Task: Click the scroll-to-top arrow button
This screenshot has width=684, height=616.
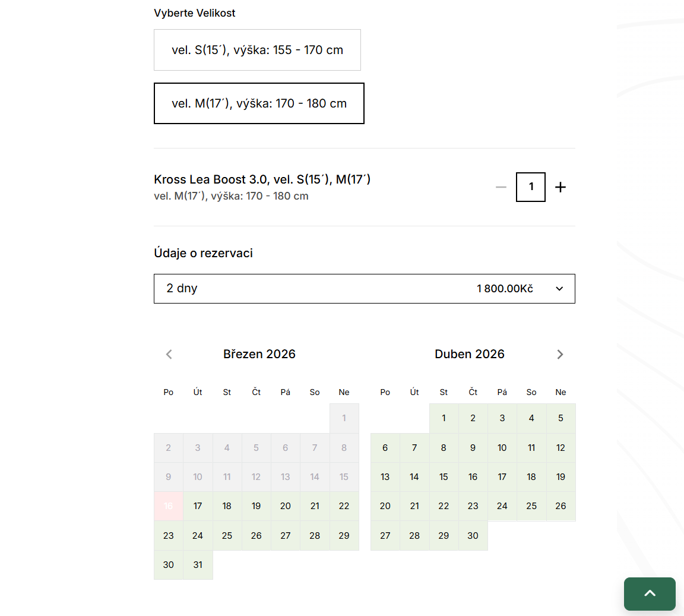Action: click(x=650, y=593)
